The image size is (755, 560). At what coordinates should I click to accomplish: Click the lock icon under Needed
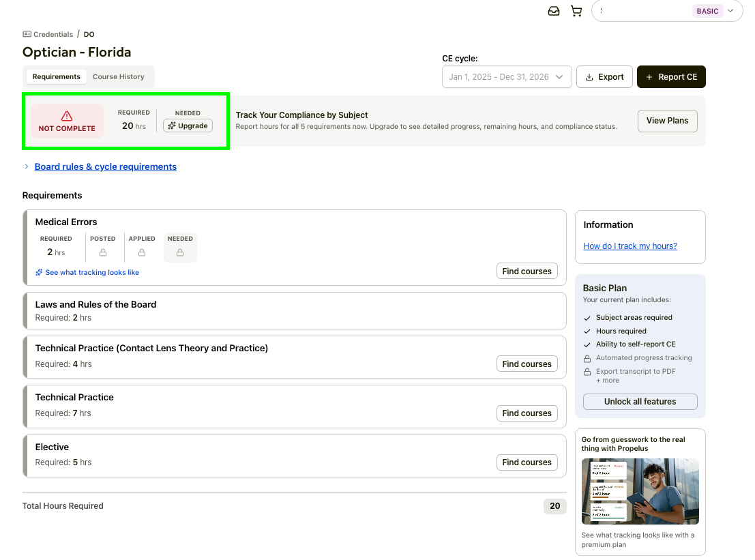tap(180, 252)
